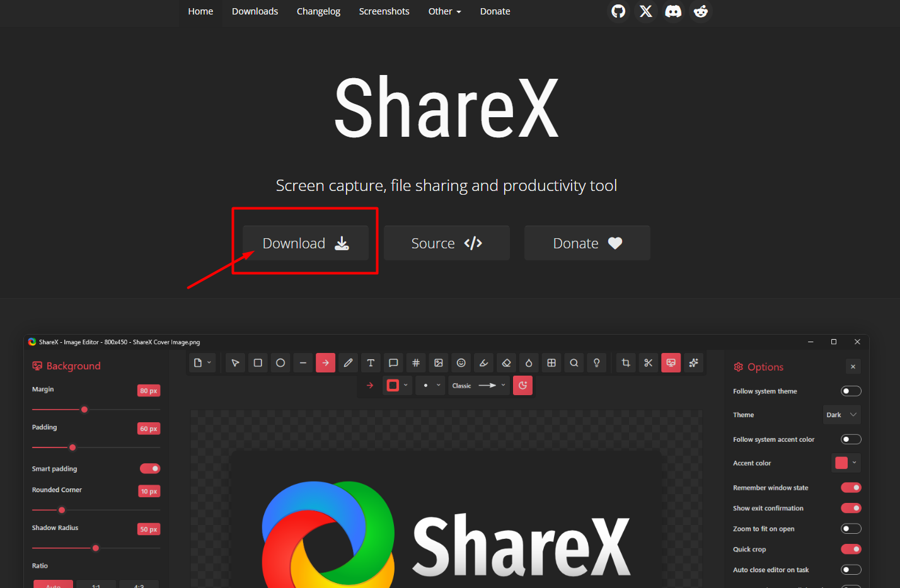The image size is (900, 588).
Task: Open the Accent color dropdown
Action: pyautogui.click(x=846, y=463)
